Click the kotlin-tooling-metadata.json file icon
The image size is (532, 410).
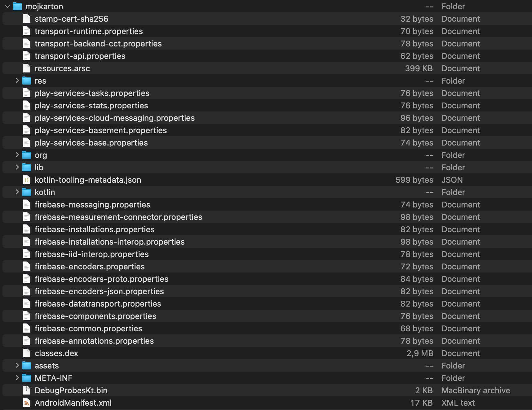point(27,180)
